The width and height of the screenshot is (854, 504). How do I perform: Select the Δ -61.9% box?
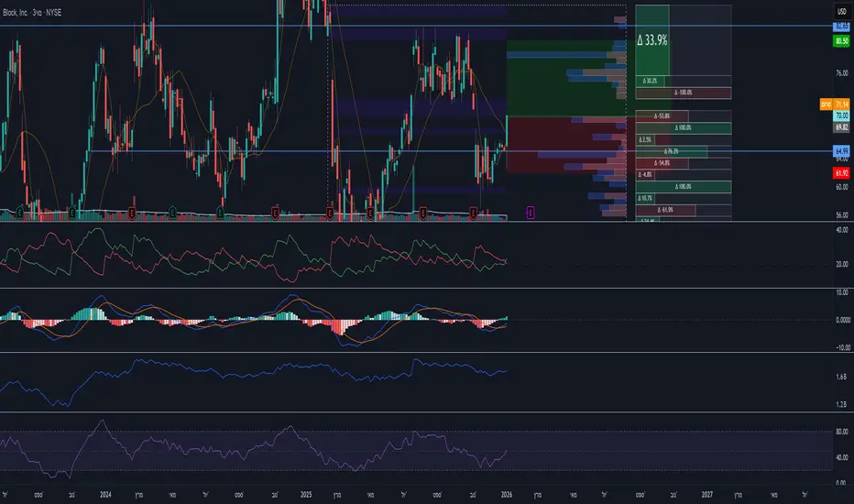665,210
